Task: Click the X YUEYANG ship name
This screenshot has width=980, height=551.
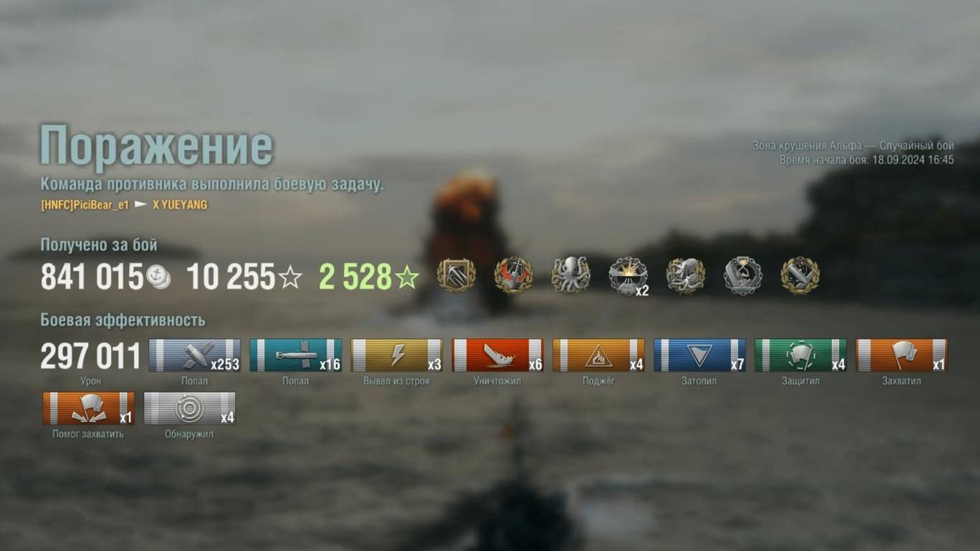Action: click(x=180, y=205)
